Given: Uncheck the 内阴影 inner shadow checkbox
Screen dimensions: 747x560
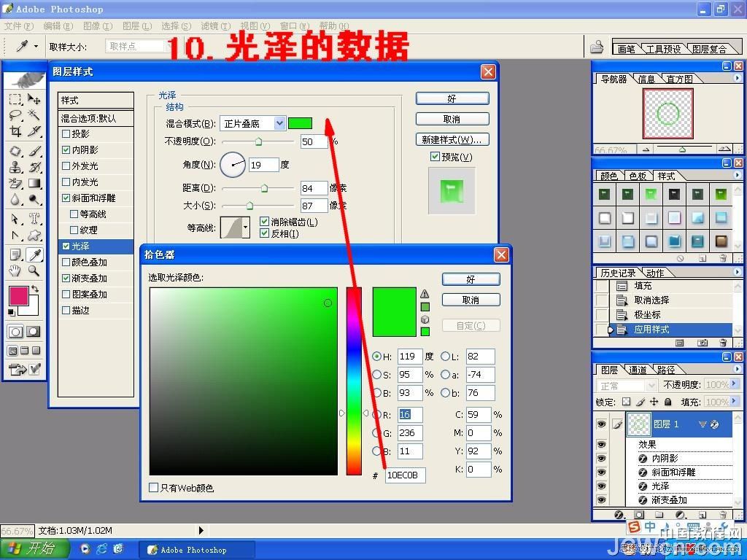Looking at the screenshot, I should pos(66,150).
